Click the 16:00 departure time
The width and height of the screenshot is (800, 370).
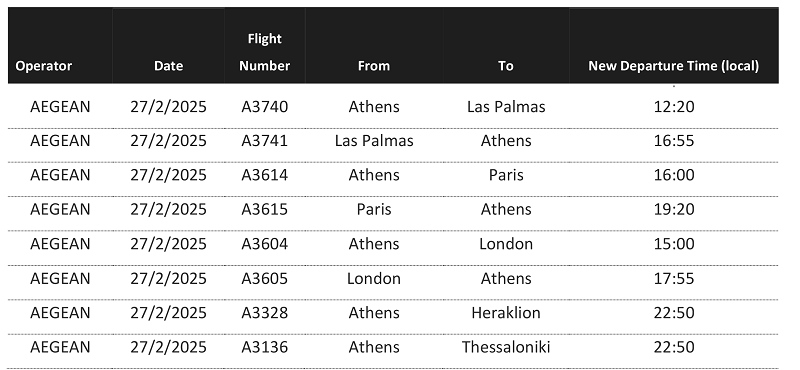coord(674,175)
